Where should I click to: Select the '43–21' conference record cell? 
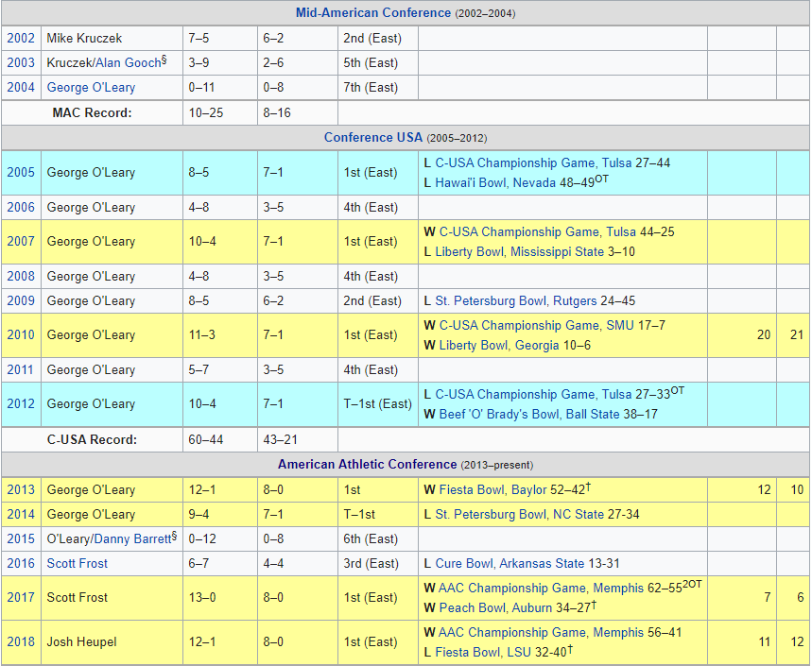point(298,440)
